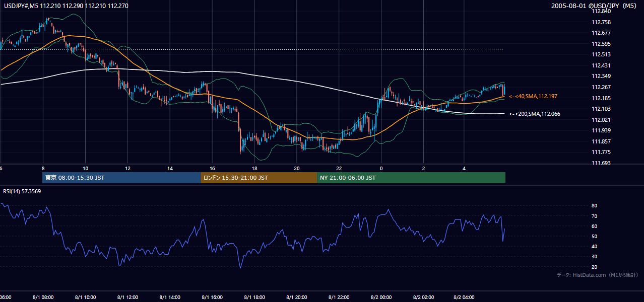Click the 112.840 price axis label
Image resolution: width=644 pixels, height=302 pixels.
coord(601,11)
